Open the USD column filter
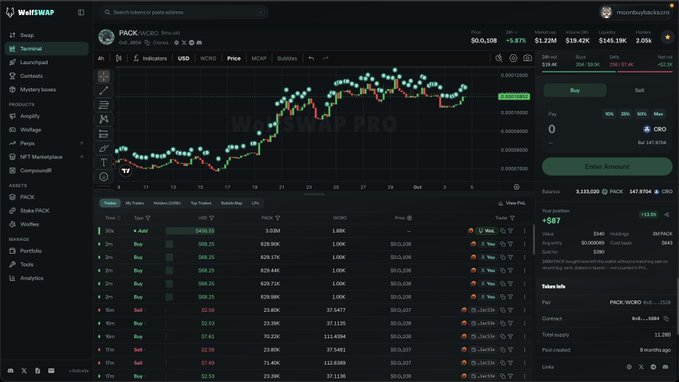This screenshot has height=382, width=679. (211, 218)
